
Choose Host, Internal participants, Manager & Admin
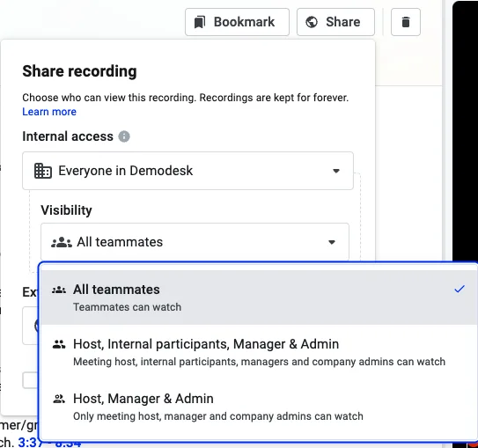pos(259,352)
